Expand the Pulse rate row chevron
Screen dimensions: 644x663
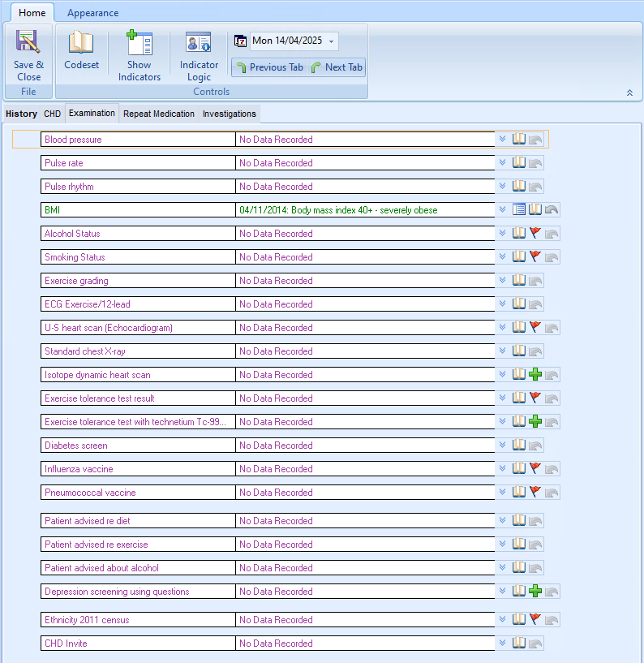pyautogui.click(x=502, y=163)
